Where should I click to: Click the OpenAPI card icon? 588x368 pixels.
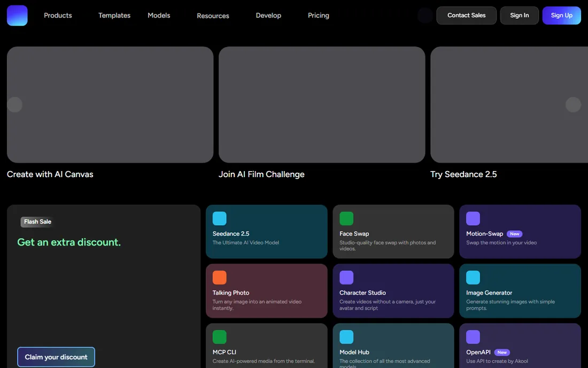click(473, 337)
